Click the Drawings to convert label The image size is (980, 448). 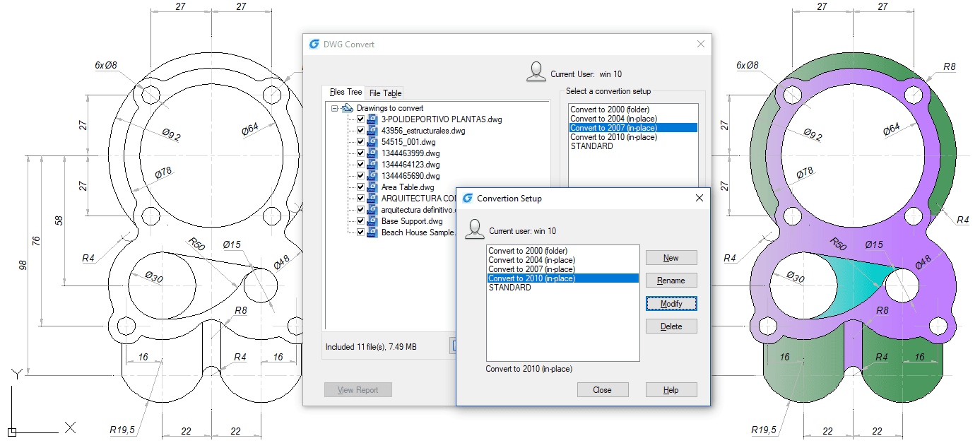click(x=390, y=108)
